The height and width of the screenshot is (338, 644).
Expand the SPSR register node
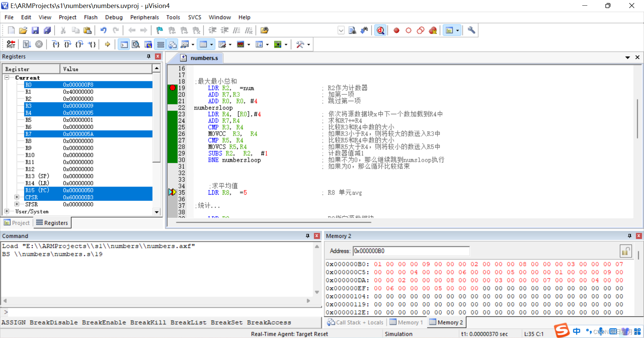pos(17,204)
